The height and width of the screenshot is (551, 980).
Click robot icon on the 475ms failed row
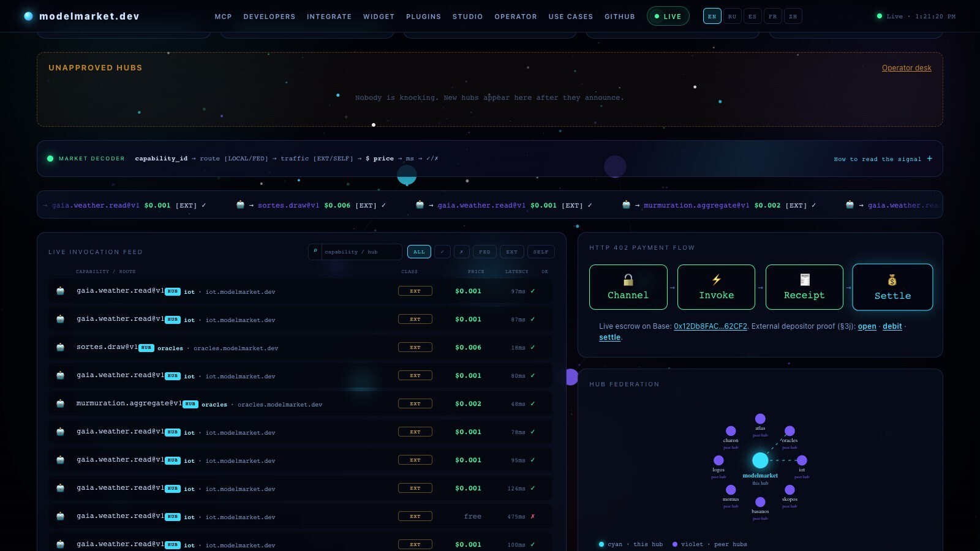[x=61, y=516]
